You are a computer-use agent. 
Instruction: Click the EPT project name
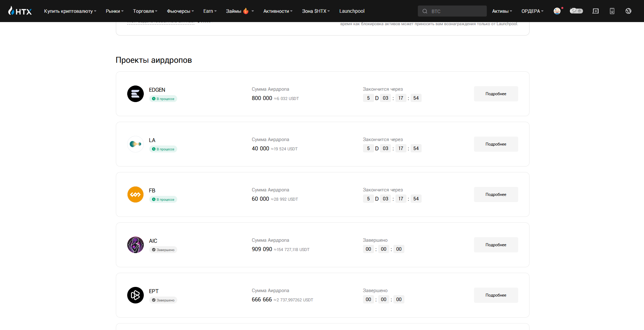click(x=154, y=291)
